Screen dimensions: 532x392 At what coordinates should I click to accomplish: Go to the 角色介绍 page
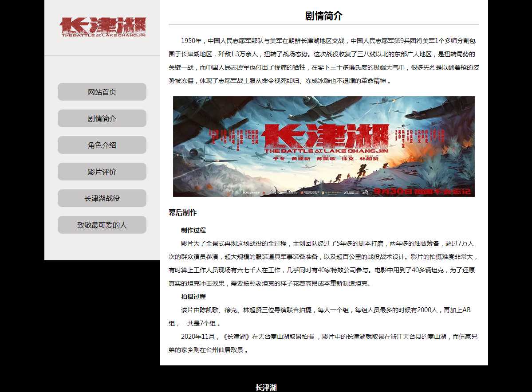click(102, 145)
